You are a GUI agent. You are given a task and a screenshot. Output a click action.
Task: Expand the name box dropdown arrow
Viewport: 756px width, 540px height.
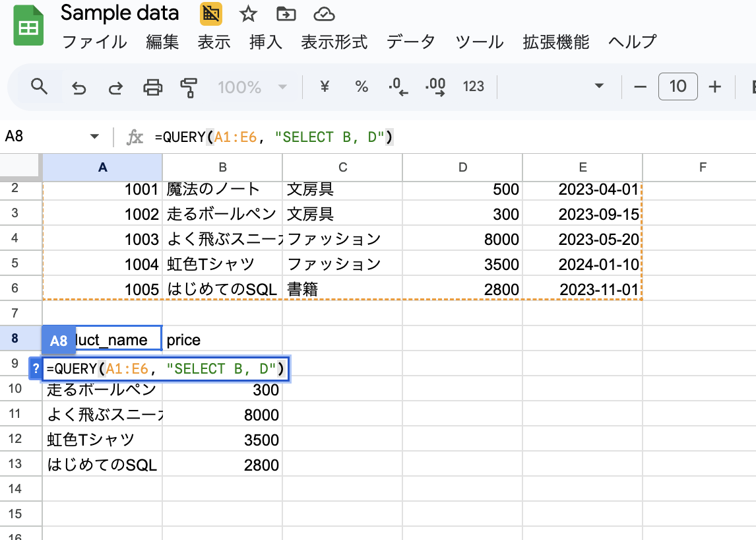click(x=94, y=137)
